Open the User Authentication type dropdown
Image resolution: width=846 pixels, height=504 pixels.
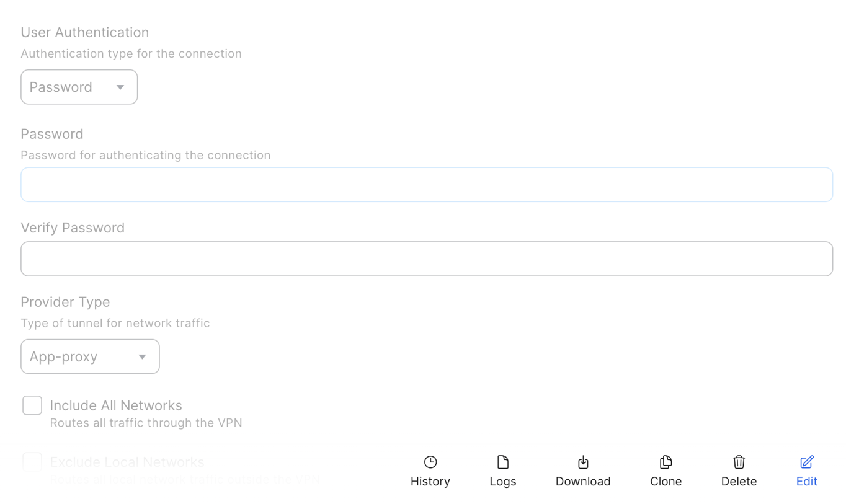79,87
